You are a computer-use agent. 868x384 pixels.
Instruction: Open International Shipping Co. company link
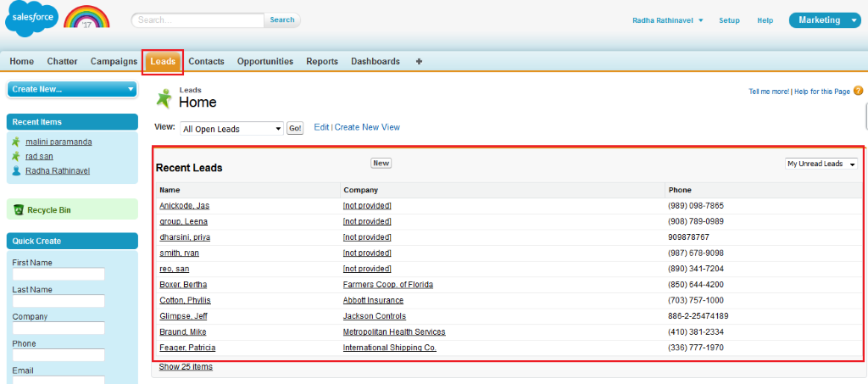[390, 348]
